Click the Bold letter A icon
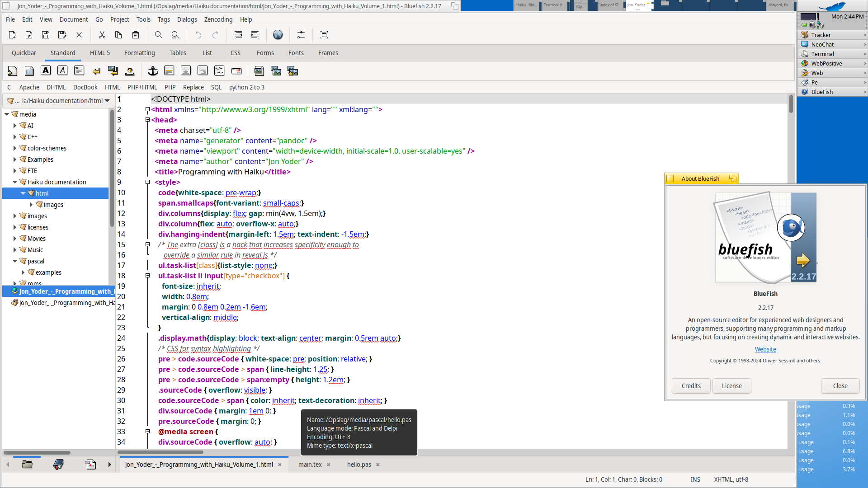This screenshot has width=868, height=488. tap(46, 71)
